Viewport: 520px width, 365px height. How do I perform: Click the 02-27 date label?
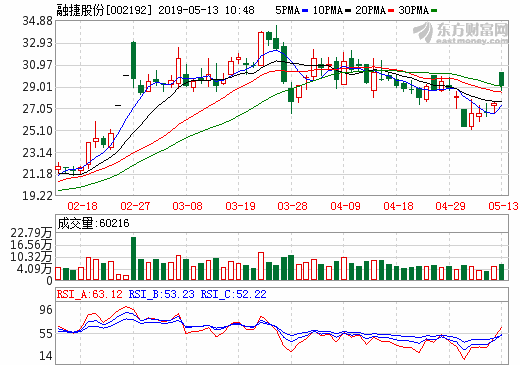click(x=135, y=206)
